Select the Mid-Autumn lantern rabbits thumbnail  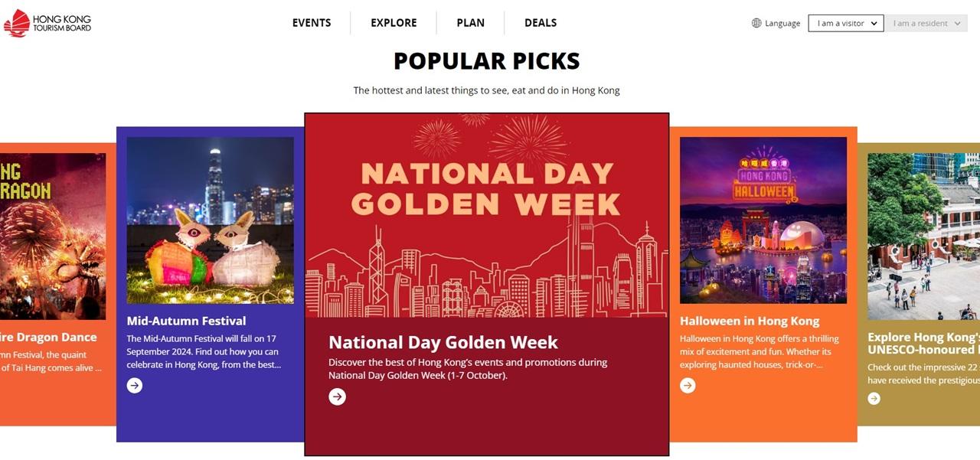point(210,220)
